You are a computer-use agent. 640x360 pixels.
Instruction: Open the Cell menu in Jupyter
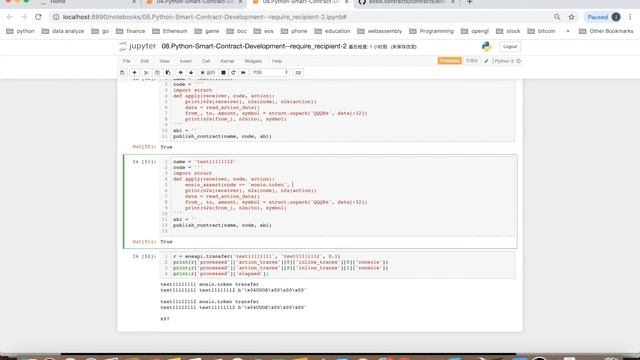click(x=206, y=61)
